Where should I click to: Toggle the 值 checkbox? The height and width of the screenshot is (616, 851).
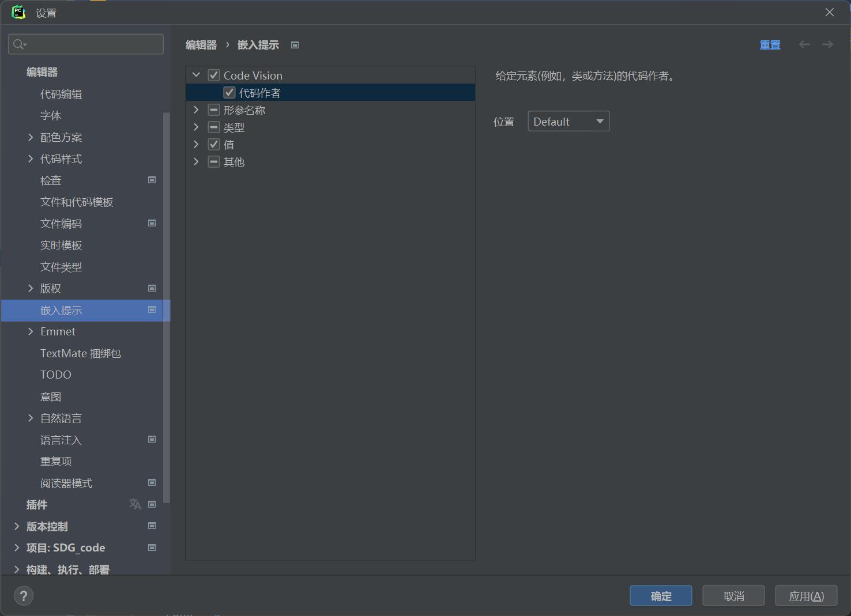coord(213,144)
